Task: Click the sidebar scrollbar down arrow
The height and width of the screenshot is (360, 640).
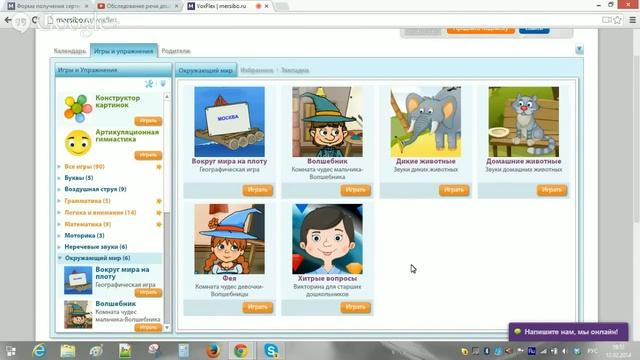Action: (x=167, y=327)
